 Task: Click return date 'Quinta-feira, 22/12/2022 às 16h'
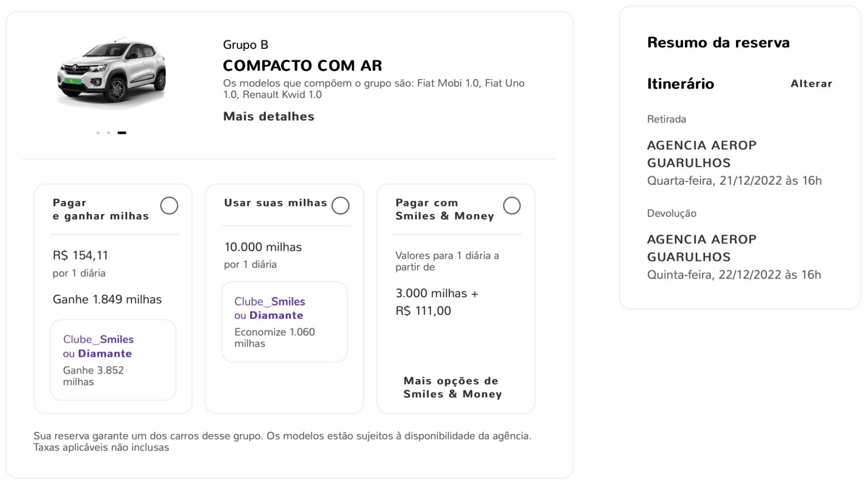(734, 275)
